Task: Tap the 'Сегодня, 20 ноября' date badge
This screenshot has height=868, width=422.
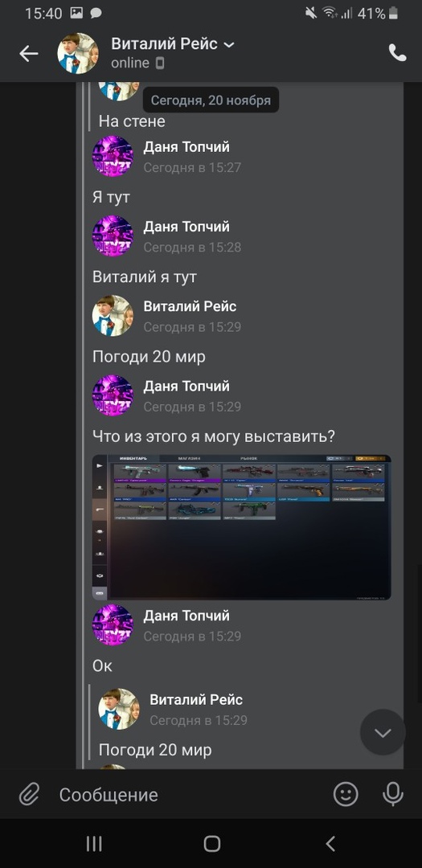Action: 211,100
